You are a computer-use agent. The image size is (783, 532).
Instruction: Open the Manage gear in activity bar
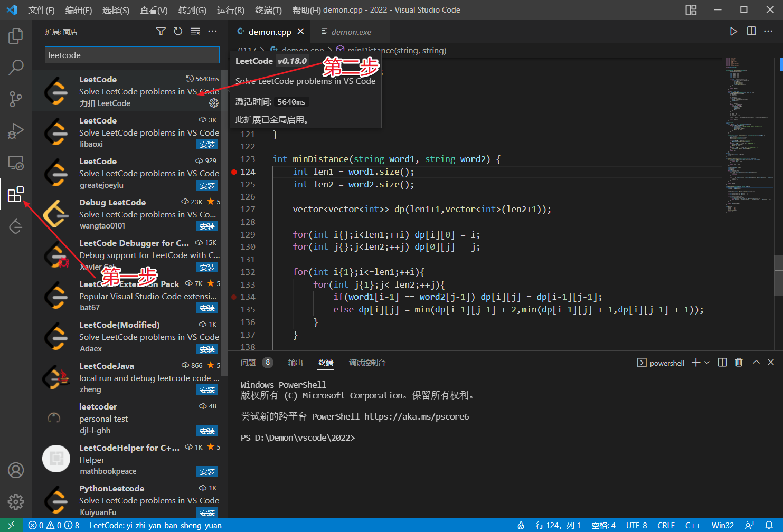click(16, 501)
